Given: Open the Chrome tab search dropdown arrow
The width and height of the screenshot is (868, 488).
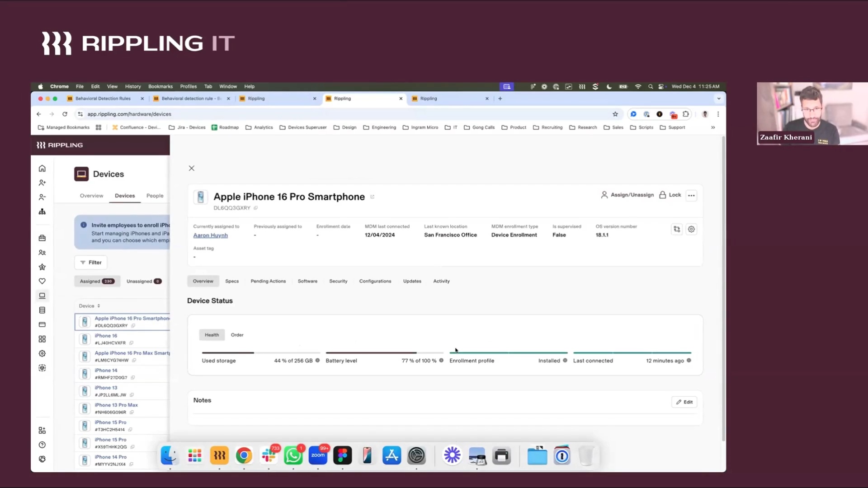Looking at the screenshot, I should [719, 99].
